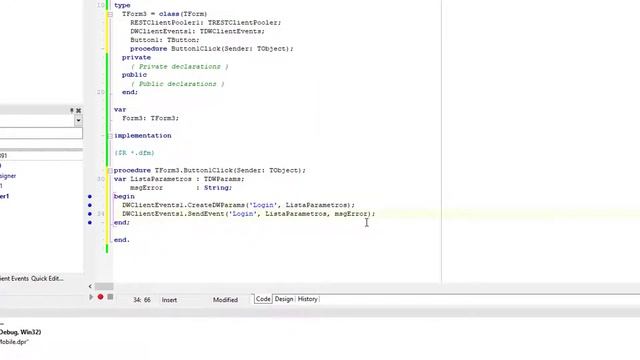The width and height of the screenshot is (640, 360).
Task: Click 'ListaParametros : TDWParams;' var line
Action: point(187,179)
